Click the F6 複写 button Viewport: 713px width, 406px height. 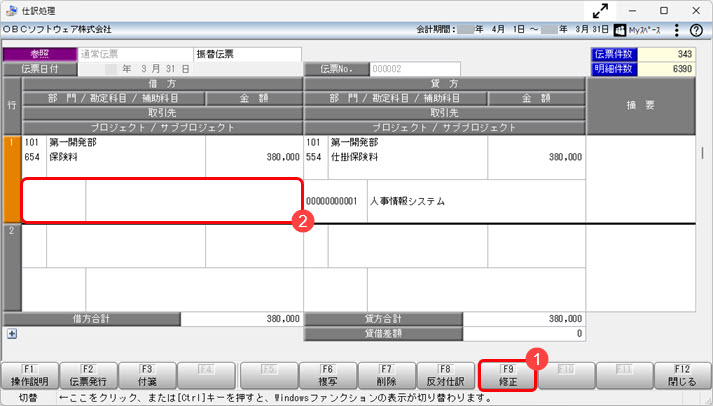(327, 376)
